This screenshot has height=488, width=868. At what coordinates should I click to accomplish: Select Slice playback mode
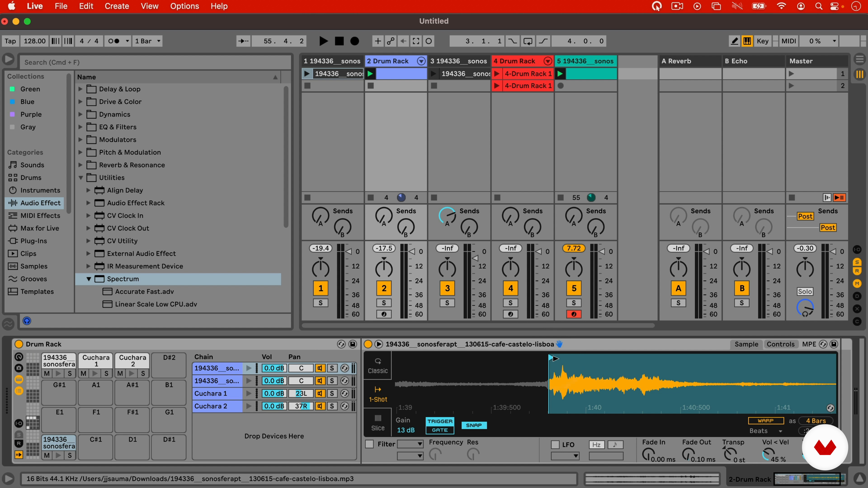click(378, 423)
